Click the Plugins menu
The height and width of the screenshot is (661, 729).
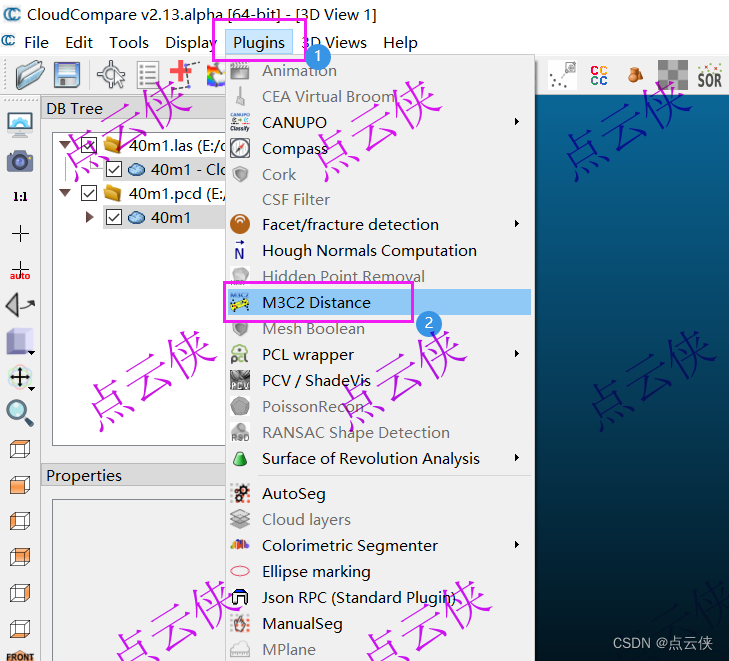[258, 43]
